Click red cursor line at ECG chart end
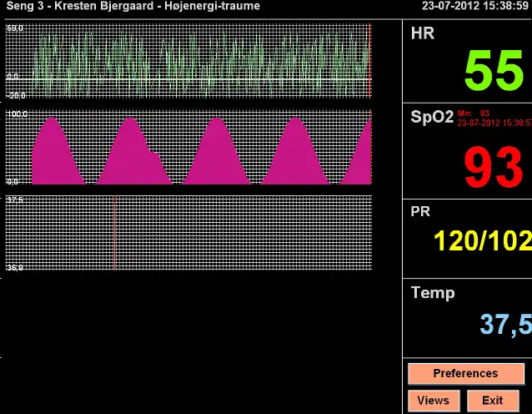The height and width of the screenshot is (414, 532). [x=369, y=61]
